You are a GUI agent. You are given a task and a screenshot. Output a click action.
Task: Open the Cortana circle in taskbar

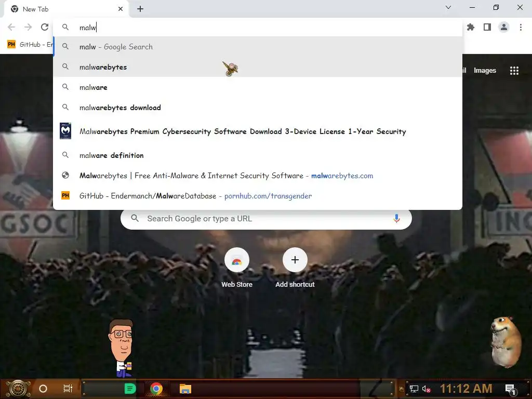tap(43, 389)
